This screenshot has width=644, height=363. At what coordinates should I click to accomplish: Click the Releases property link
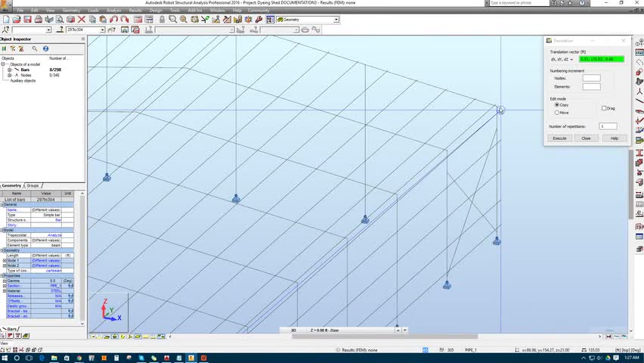point(16,296)
